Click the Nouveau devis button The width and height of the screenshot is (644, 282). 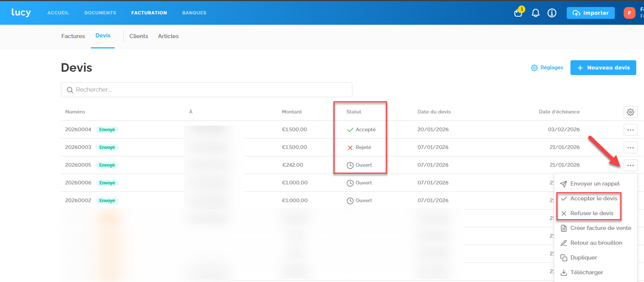coord(603,68)
